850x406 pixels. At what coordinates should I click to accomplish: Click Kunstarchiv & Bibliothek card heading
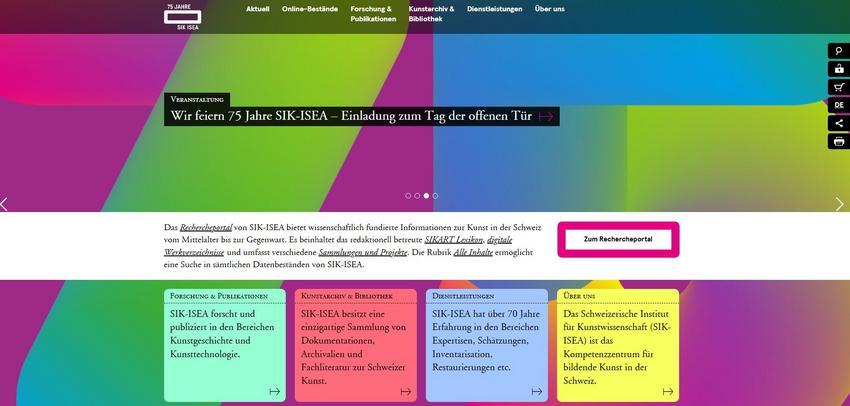pos(347,297)
